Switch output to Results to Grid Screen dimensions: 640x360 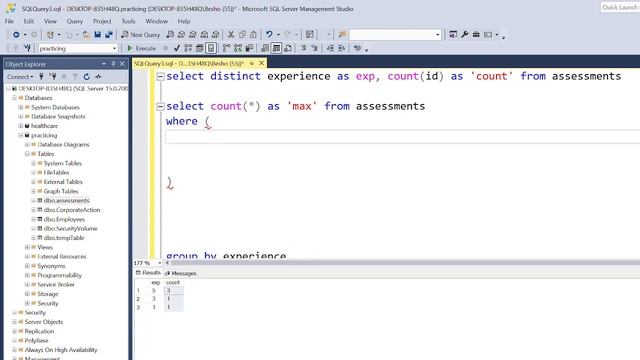coord(276,48)
